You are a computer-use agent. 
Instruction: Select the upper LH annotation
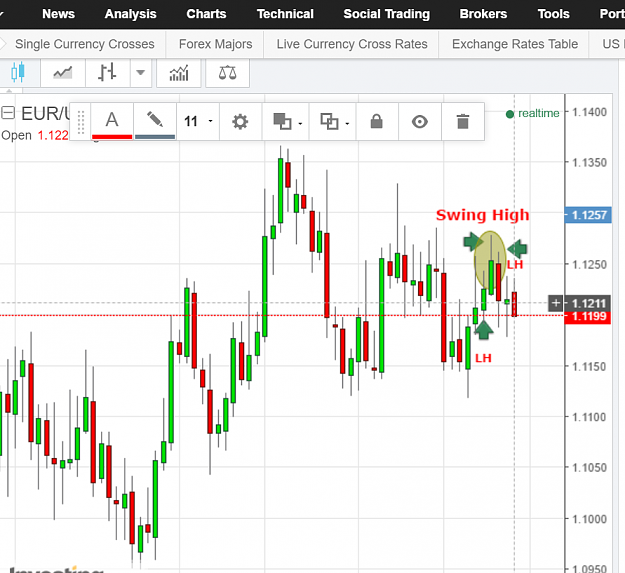(515, 265)
